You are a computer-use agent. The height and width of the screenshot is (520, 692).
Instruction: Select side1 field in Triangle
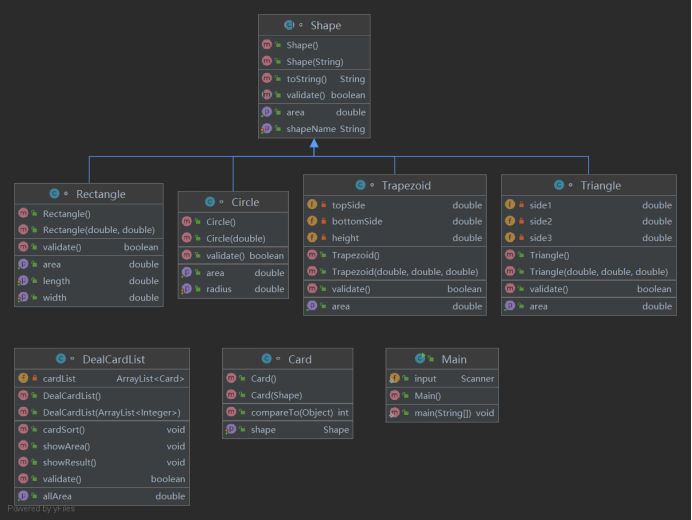click(589, 205)
